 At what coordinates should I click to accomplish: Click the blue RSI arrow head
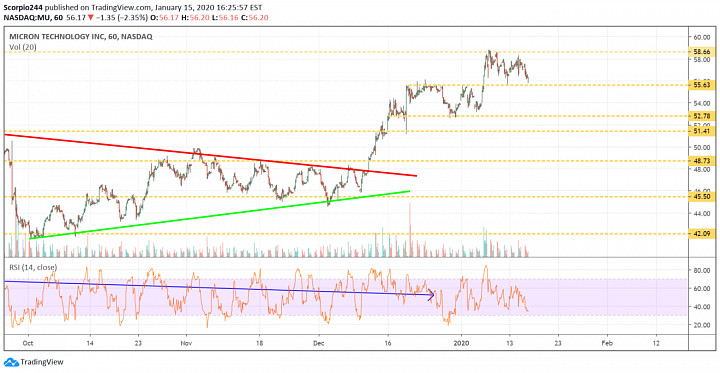(x=431, y=295)
